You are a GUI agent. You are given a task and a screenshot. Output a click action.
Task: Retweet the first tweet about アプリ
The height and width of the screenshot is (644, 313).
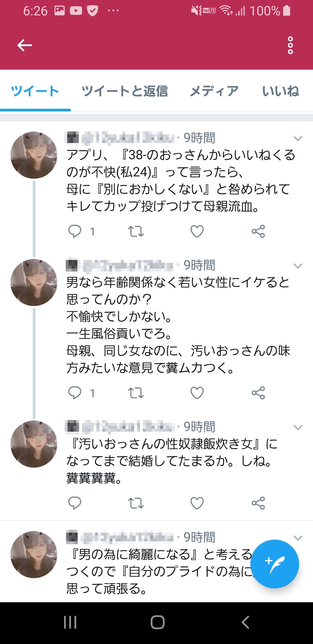coord(136,231)
